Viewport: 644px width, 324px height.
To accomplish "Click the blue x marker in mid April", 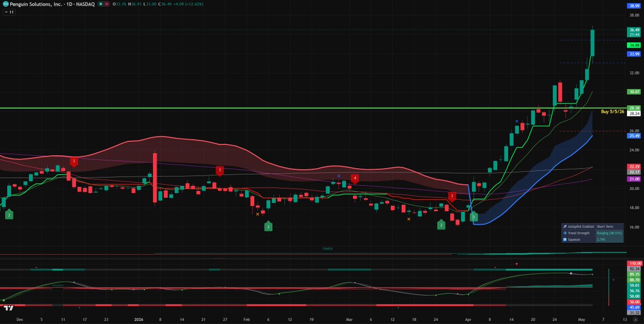I will [x=517, y=121].
